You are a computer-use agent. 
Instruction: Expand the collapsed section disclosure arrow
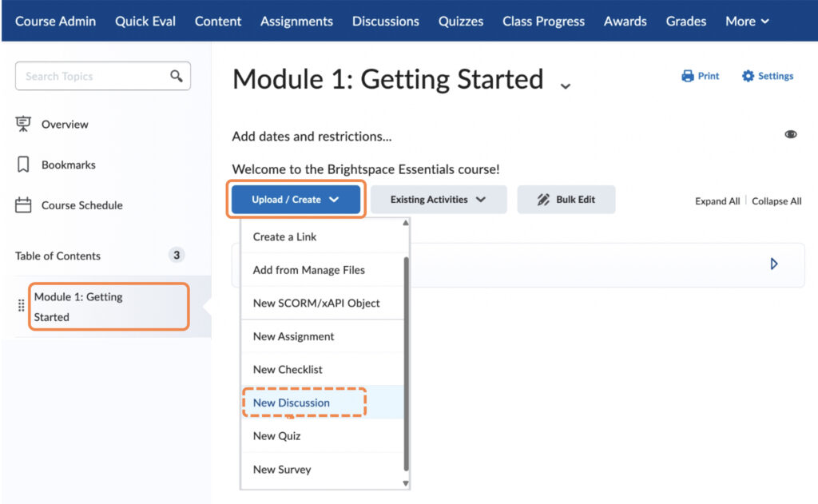pyautogui.click(x=772, y=263)
